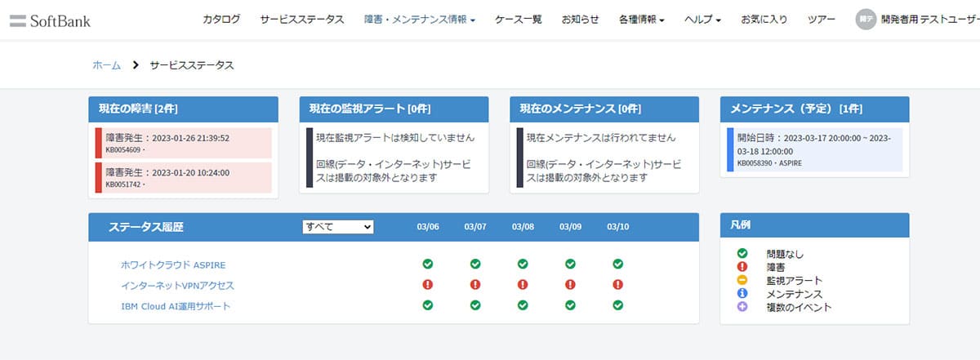Open the インターネットVPNアクセス service link
980x360 pixels.
(x=177, y=285)
